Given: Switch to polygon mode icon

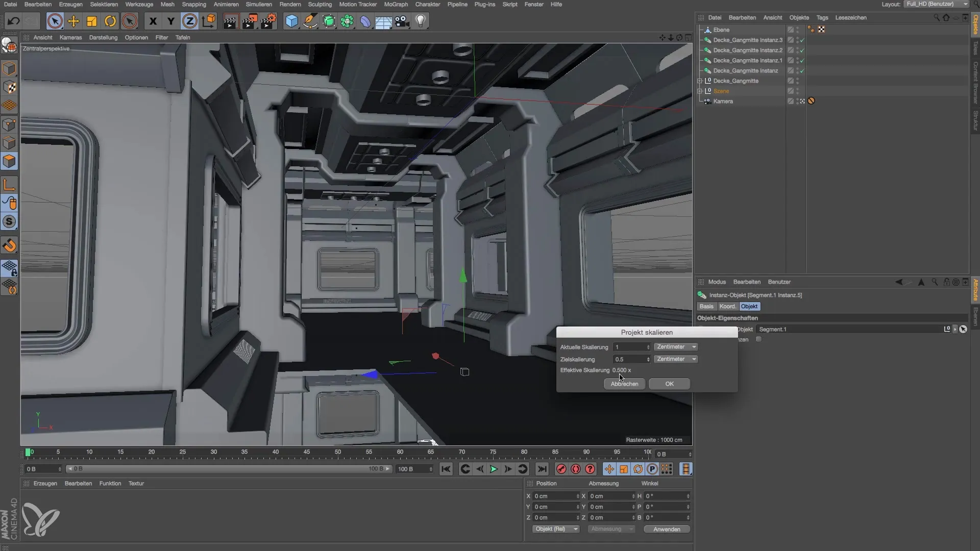Looking at the screenshot, I should 9,161.
